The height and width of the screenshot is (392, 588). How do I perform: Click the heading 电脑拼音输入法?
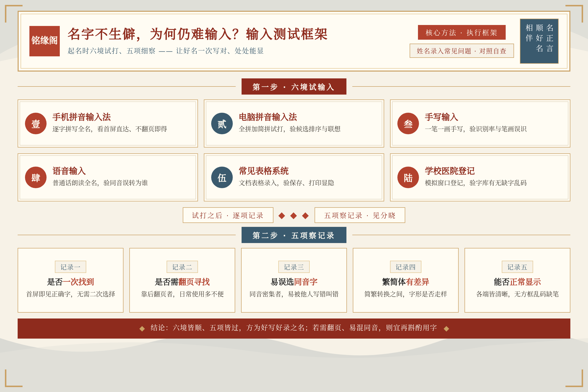click(268, 117)
